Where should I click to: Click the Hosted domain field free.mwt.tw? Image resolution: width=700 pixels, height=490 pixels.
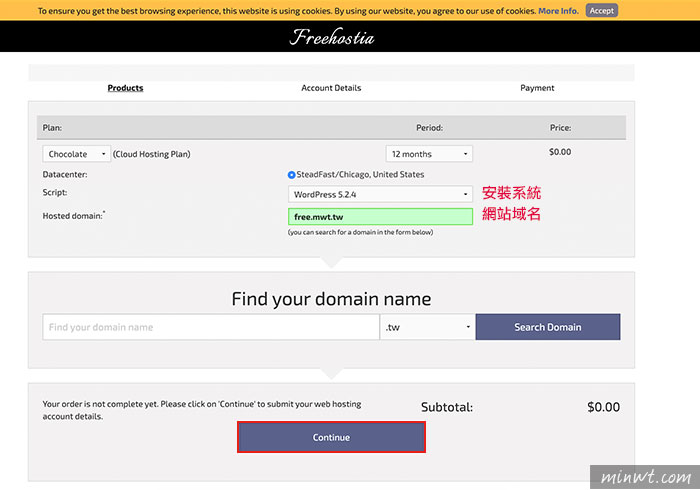coord(380,217)
